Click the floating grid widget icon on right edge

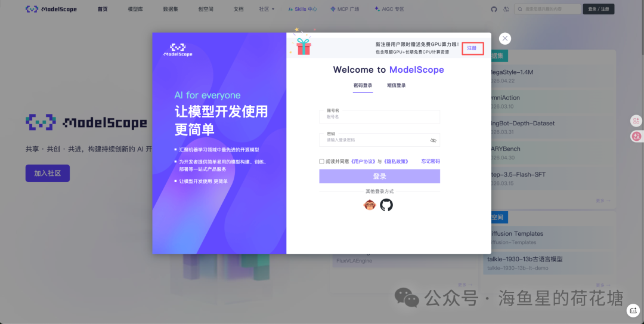636,121
